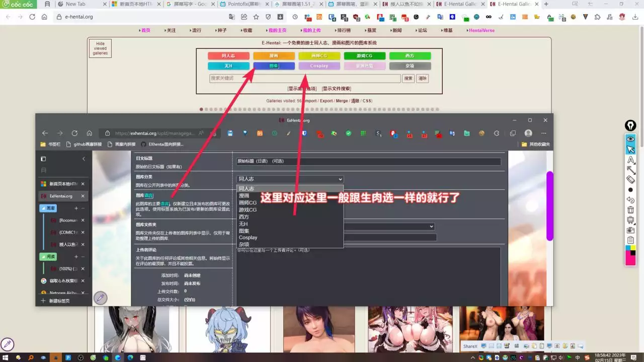Reload the page in the top browser
The height and width of the screenshot is (362, 644).
32,17
